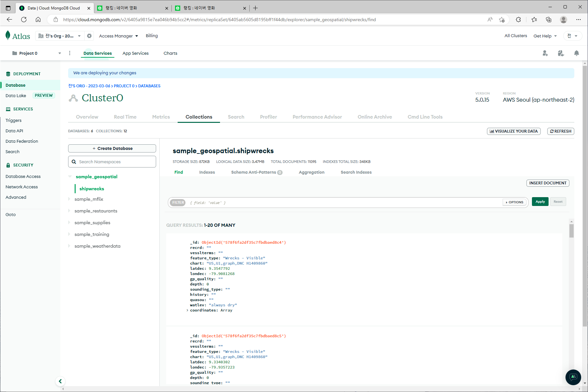The image size is (588, 392).
Task: Switch to Charts tab
Action: (x=170, y=53)
